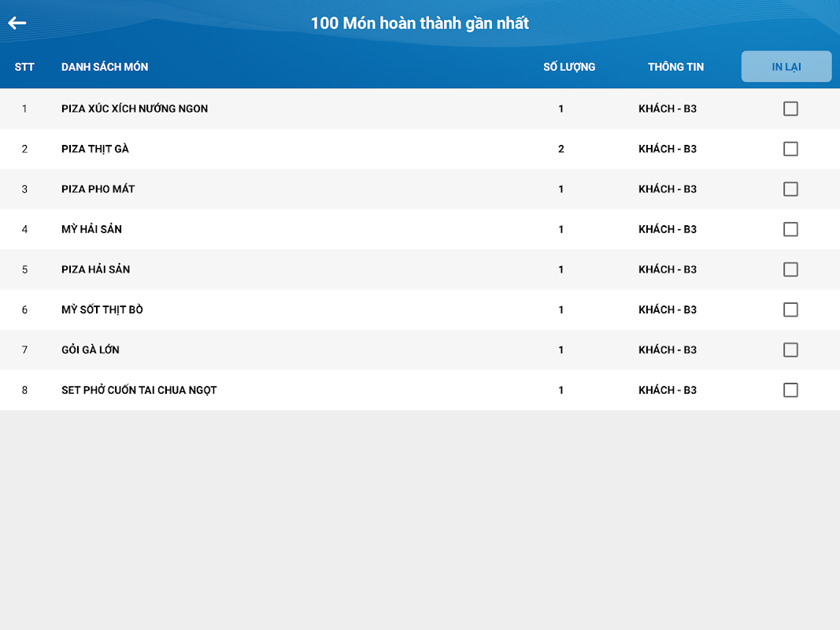This screenshot has width=840, height=630.
Task: Click dish name SET PHỞ CUỐN TAI CHUA NGỌT
Action: pos(139,390)
